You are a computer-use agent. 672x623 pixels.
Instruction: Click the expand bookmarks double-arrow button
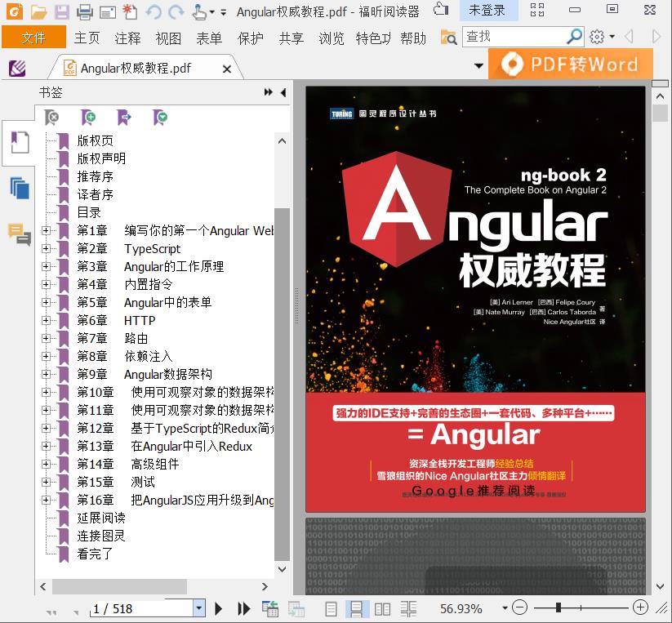click(269, 92)
